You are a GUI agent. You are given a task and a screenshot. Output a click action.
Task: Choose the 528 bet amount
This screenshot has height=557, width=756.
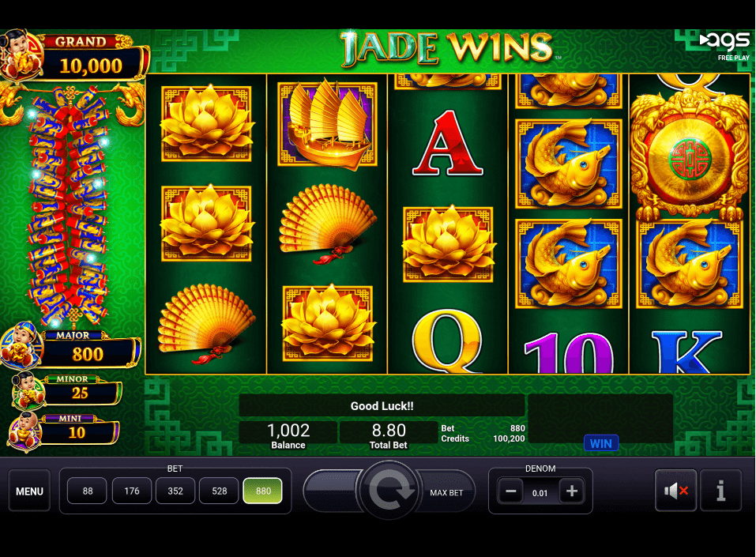(219, 491)
